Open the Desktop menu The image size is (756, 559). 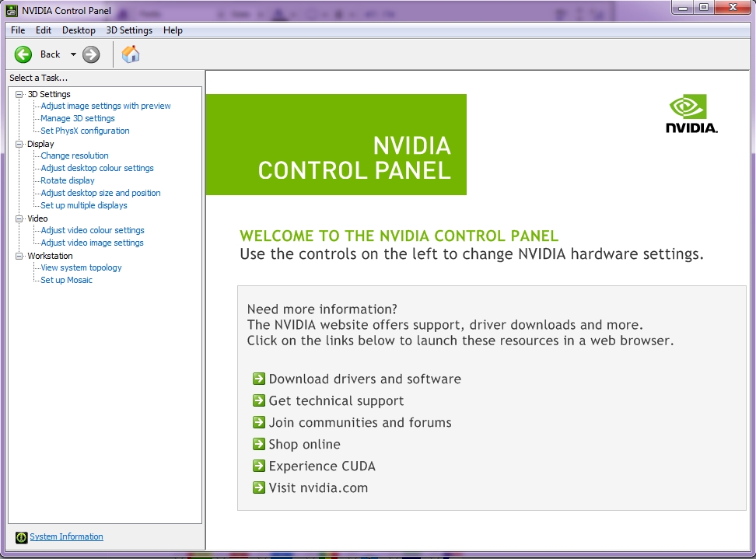point(79,30)
